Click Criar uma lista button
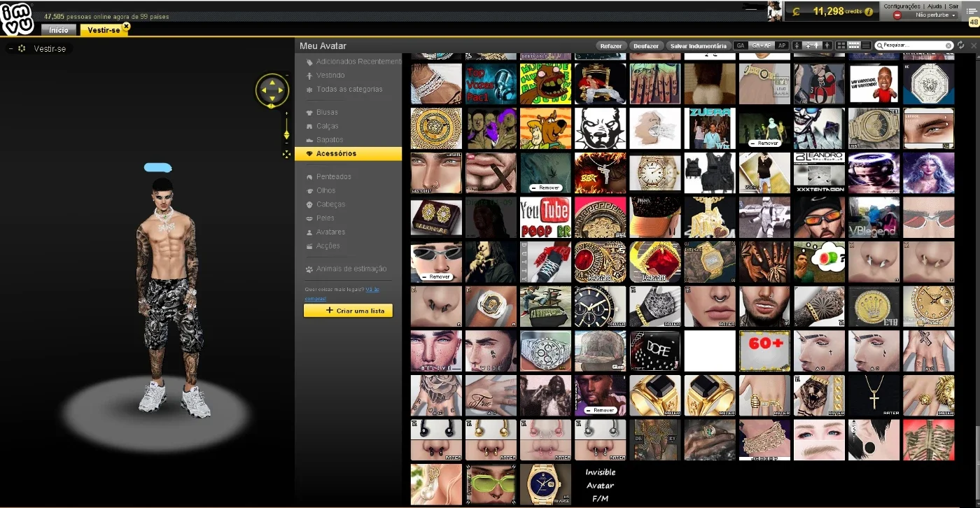Screen dimensions: 980x508 click(348, 311)
